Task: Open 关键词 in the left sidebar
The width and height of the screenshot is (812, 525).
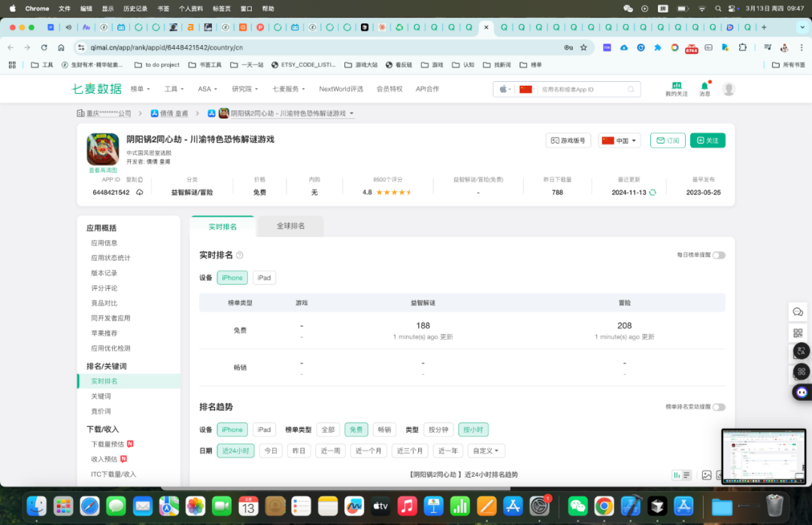Action: [101, 396]
